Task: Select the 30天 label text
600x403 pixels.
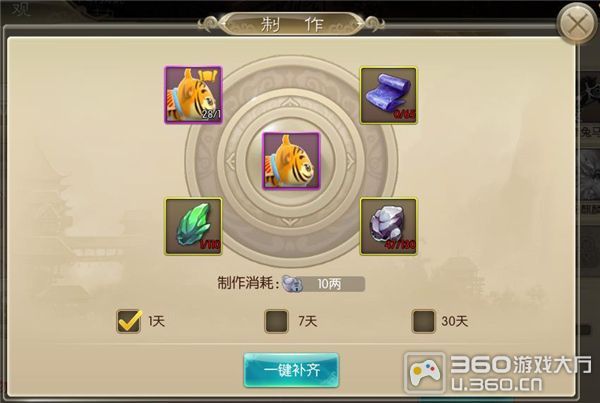Action: tap(455, 321)
